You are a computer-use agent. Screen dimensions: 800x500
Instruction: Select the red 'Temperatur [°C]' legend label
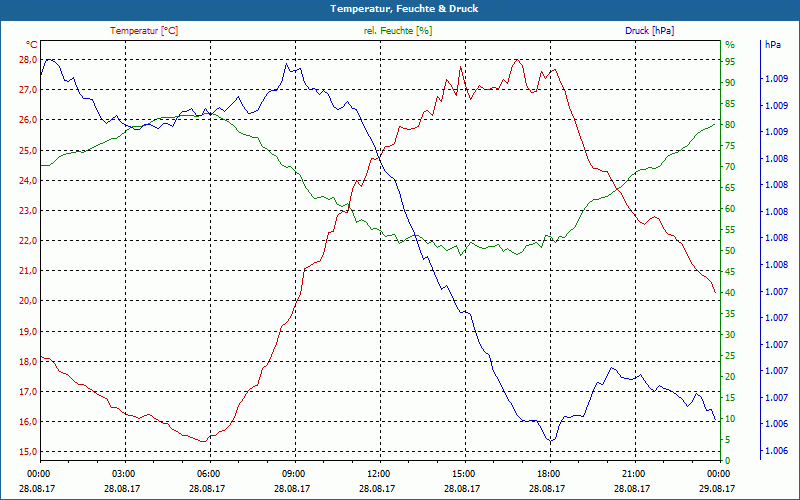pos(144,31)
